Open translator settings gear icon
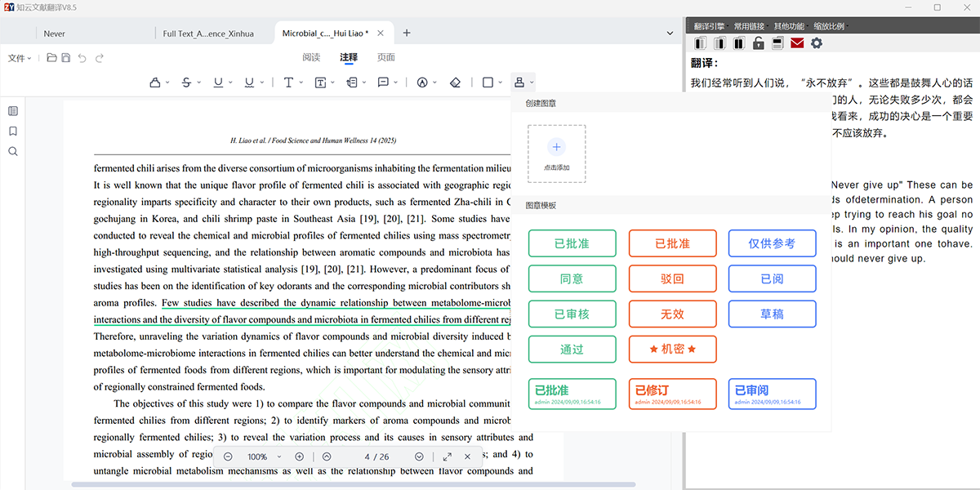The image size is (980, 490). tap(816, 43)
